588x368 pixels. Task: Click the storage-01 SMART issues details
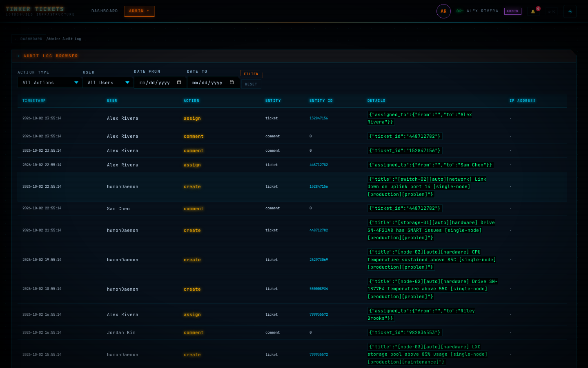(431, 230)
